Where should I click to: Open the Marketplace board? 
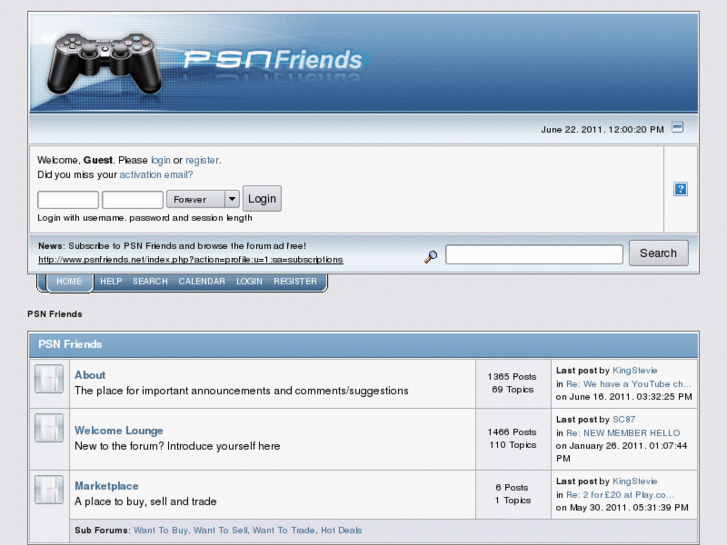[x=107, y=486]
